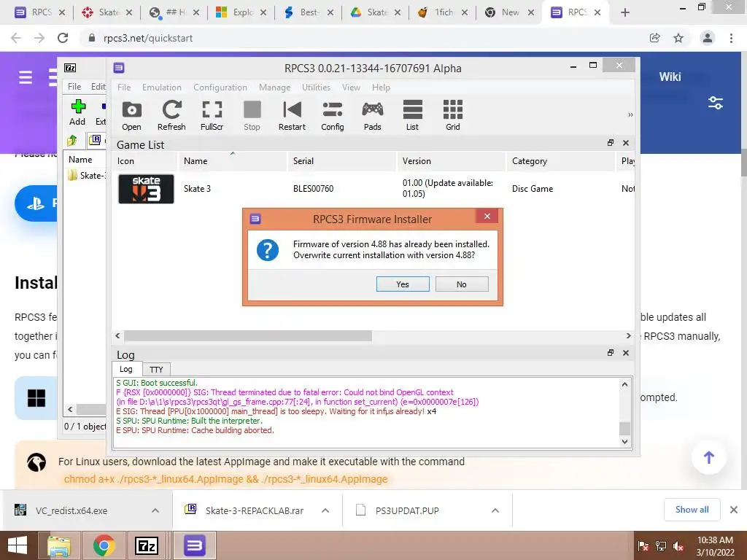Open the RPCS3 Help menu
Image resolution: width=747 pixels, height=560 pixels.
(381, 87)
